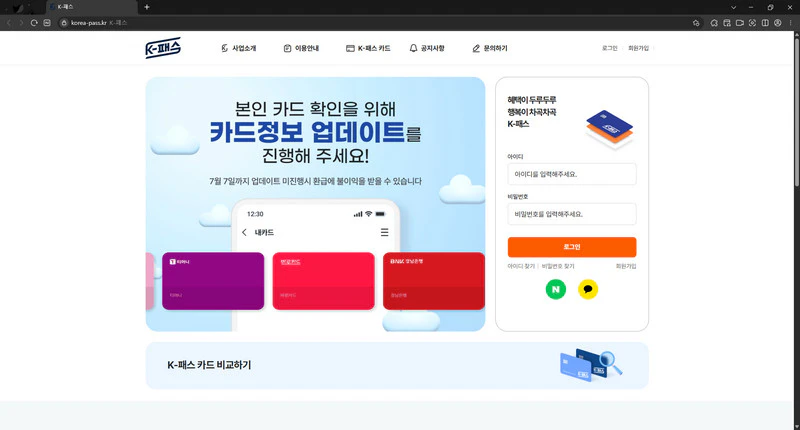Select the K-패스 browser tab
800x430 pixels.
92,7
